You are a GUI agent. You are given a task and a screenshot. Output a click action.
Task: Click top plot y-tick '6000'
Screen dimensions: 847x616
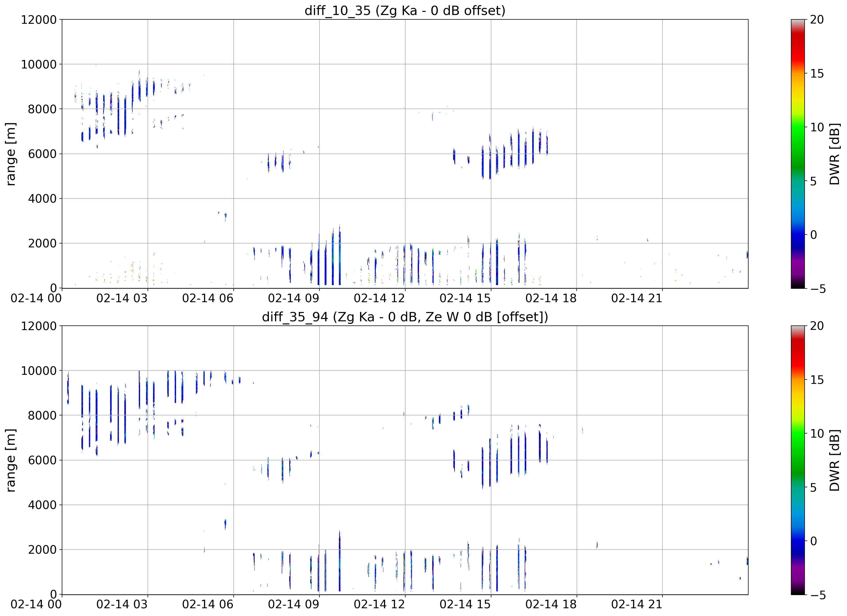(43, 154)
